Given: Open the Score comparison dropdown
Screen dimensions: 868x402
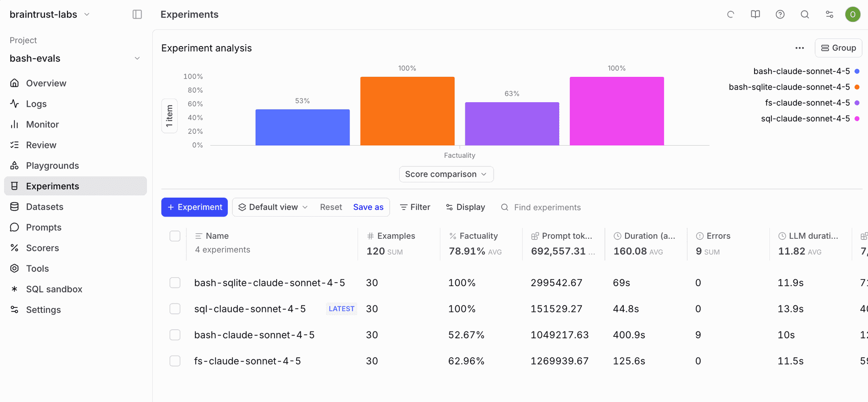Looking at the screenshot, I should [446, 174].
